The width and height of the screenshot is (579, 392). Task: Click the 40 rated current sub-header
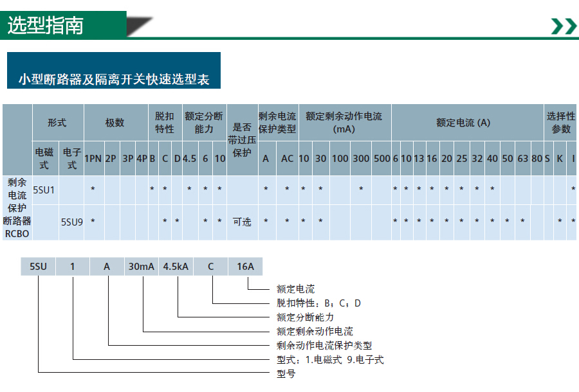coord(492,158)
